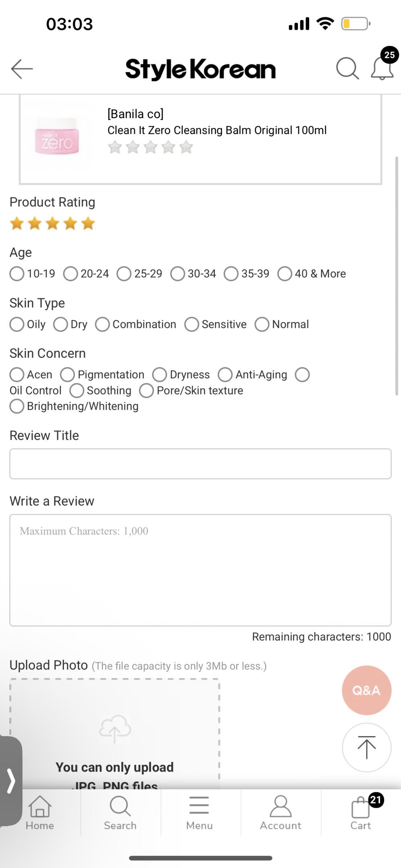401x868 pixels.
Task: Select age range 25-29
Action: coord(139,273)
